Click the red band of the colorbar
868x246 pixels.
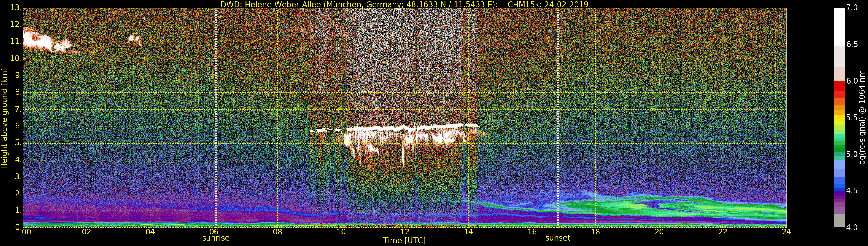pos(839,90)
